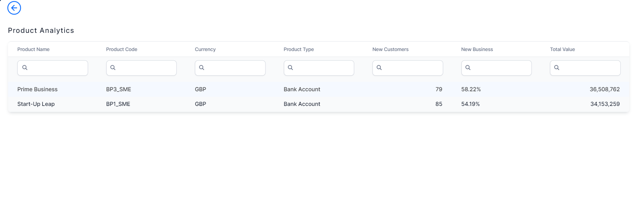Click search icon in Product Code filter
This screenshot has width=644, height=201.
[113, 67]
